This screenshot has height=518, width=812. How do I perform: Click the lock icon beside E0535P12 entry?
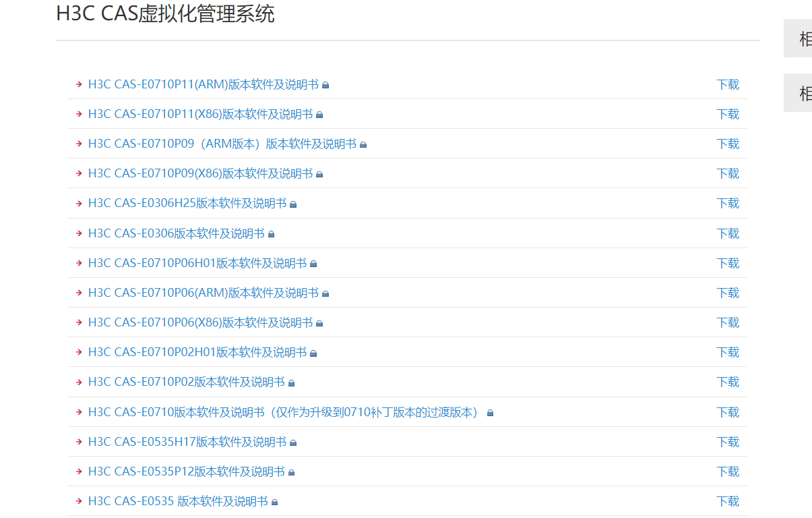pyautogui.click(x=292, y=472)
